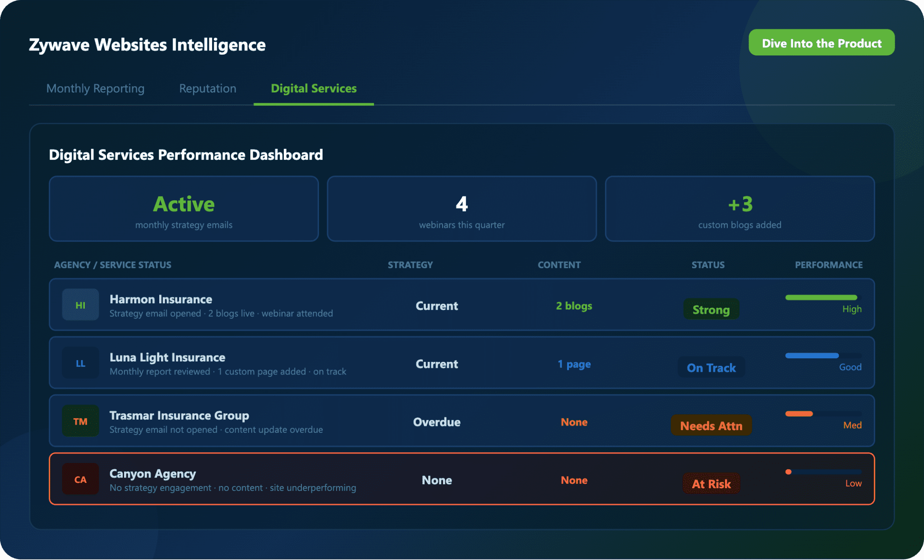This screenshot has height=560, width=924.
Task: Click the Active monthly strategy emails card
Action: coord(184,209)
